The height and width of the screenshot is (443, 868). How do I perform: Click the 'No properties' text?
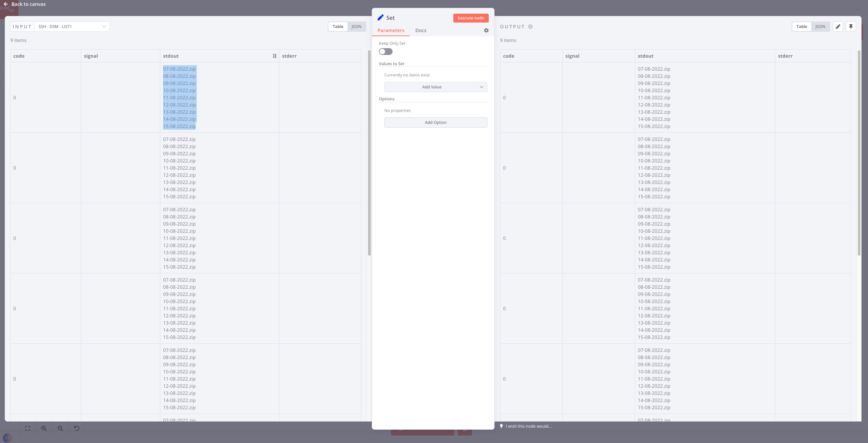[x=397, y=111]
